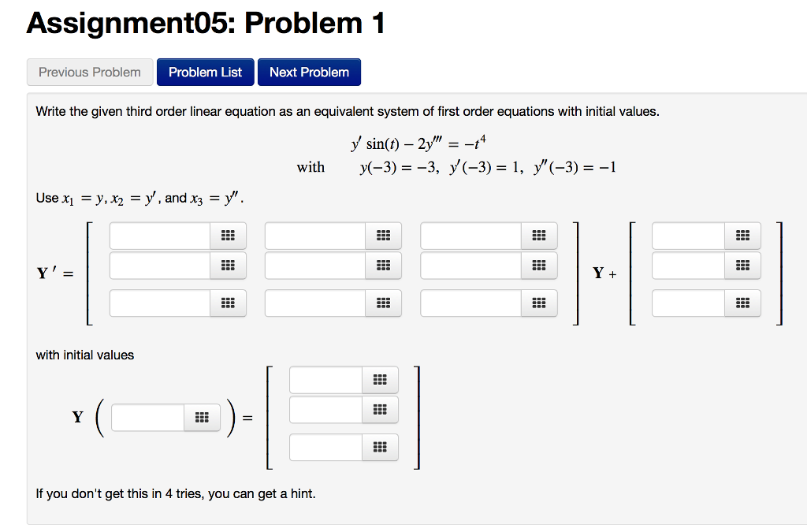This screenshot has height=532, width=807.
Task: Open equation editor for middle forcing vector entry
Action: [742, 266]
